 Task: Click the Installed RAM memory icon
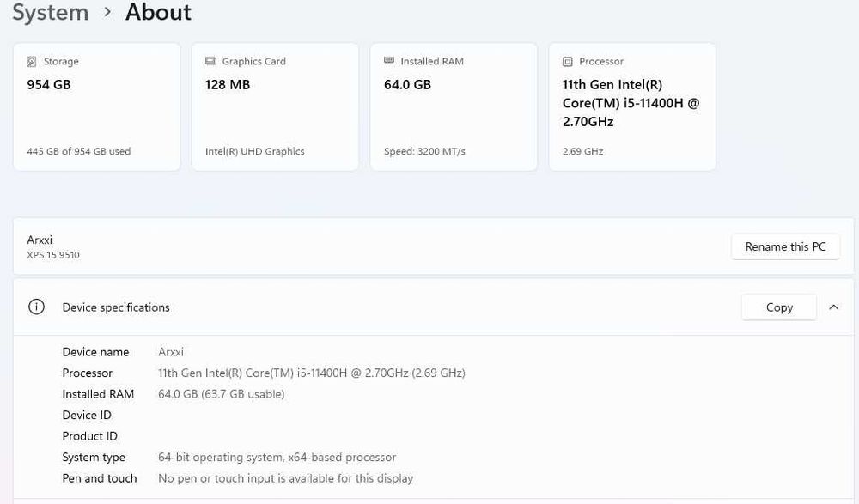389,62
